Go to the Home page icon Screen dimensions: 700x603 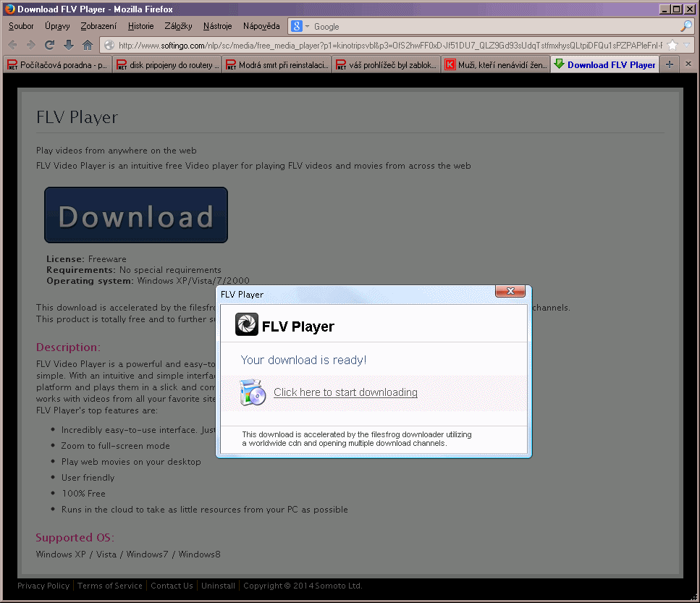[88, 45]
